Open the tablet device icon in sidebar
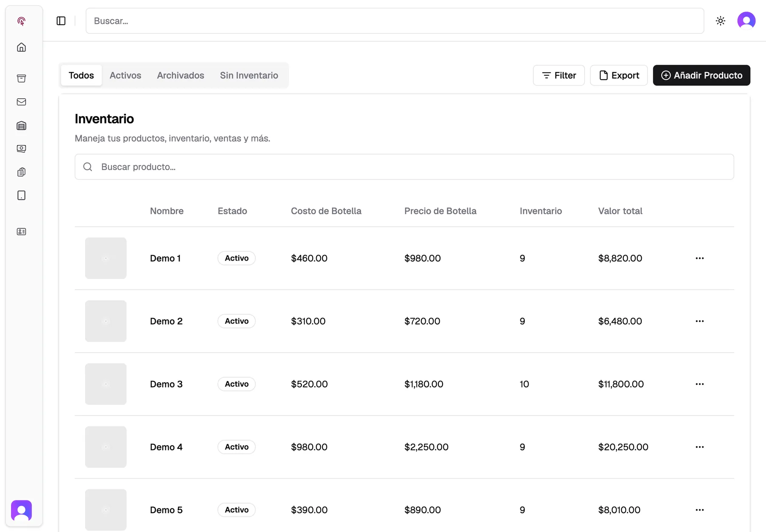The width and height of the screenshot is (766, 532). (21, 196)
